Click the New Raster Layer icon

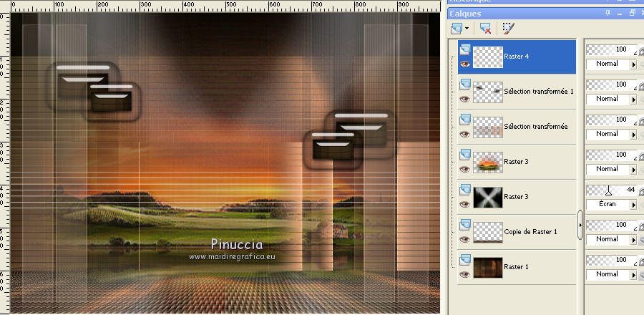pos(457,29)
